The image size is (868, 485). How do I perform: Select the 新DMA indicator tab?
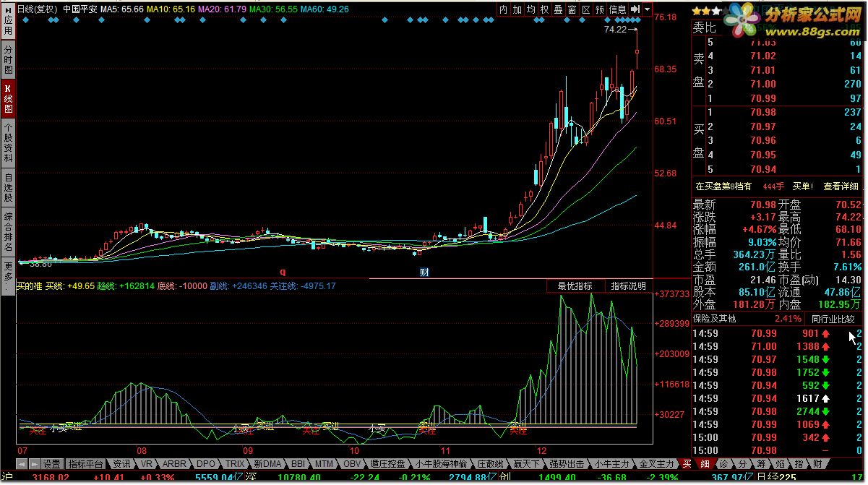coord(267,464)
